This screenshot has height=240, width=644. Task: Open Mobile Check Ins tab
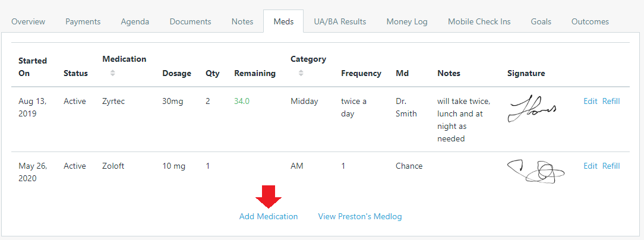coord(479,21)
